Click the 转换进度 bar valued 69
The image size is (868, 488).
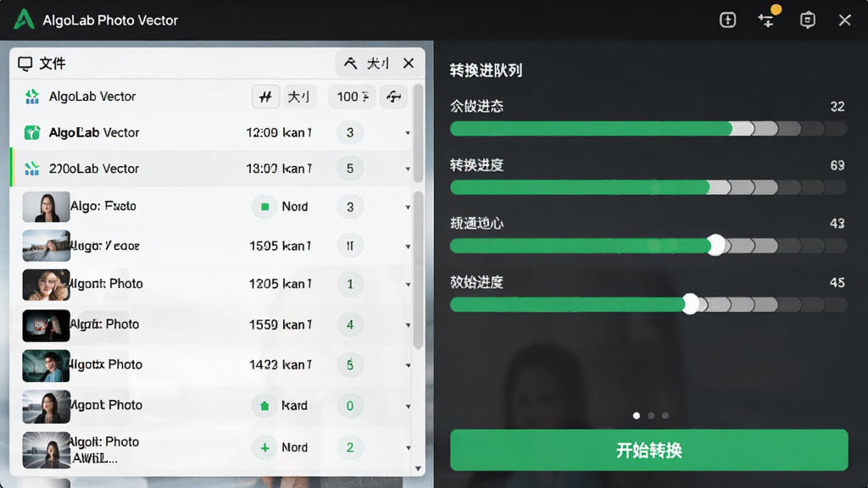pos(648,187)
